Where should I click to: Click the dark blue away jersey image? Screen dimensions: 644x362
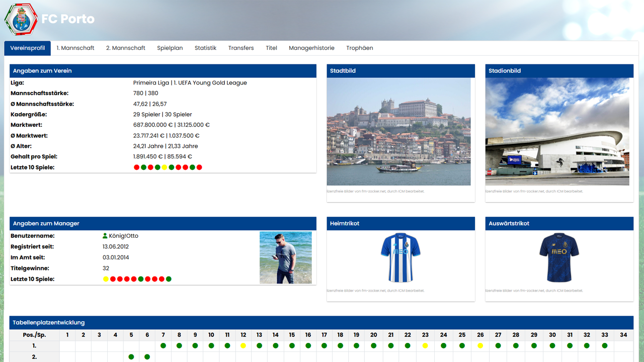(559, 257)
